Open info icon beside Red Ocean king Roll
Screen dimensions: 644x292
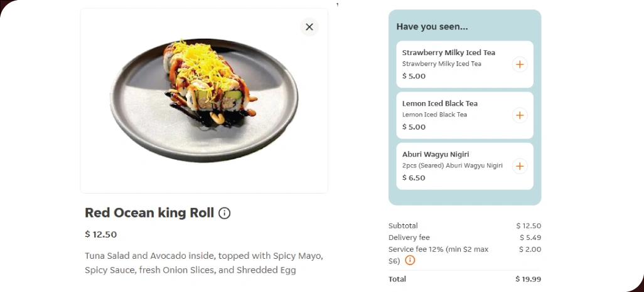click(x=225, y=213)
